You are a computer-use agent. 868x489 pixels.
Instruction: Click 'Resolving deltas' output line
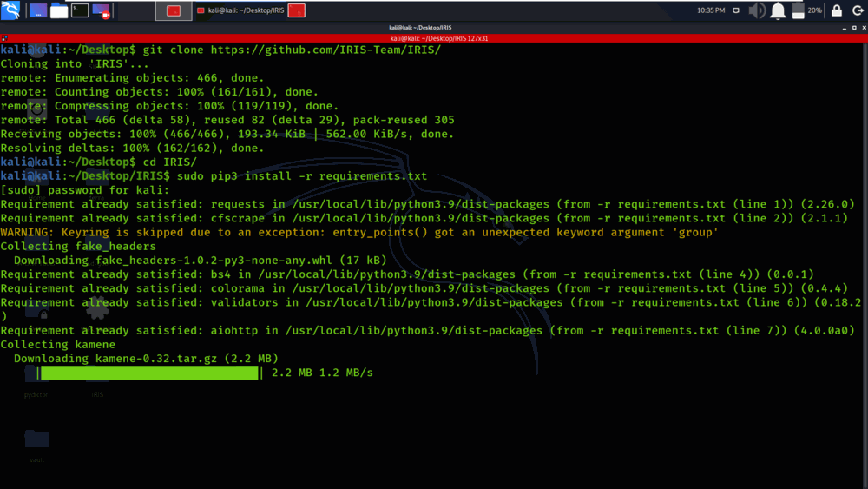132,149
